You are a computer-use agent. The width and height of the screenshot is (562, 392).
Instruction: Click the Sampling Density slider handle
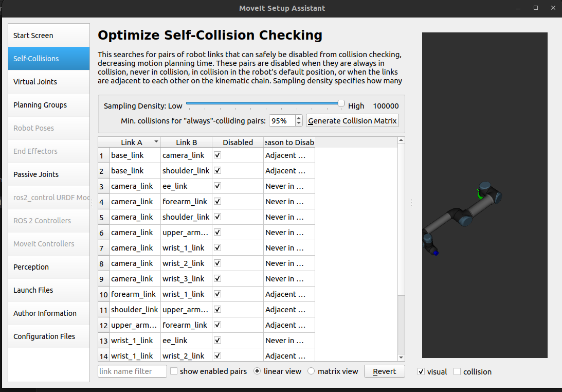coord(341,103)
